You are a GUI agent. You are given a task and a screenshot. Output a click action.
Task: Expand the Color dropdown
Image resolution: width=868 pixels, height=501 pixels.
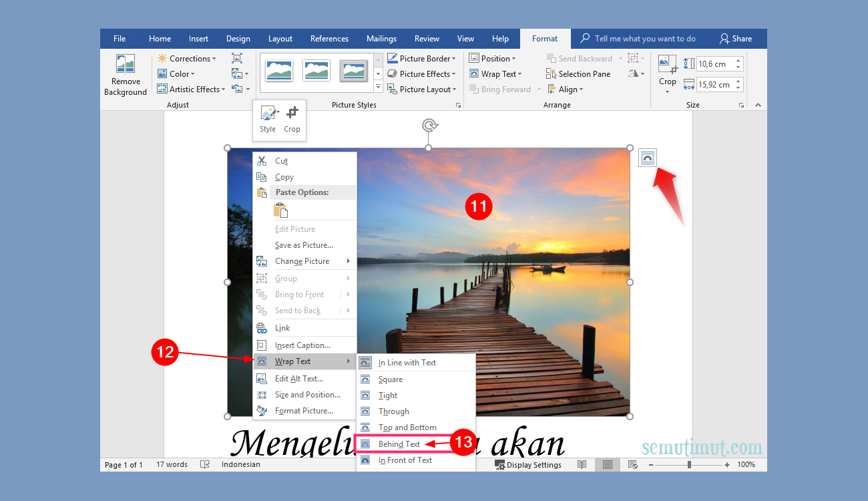coord(176,74)
